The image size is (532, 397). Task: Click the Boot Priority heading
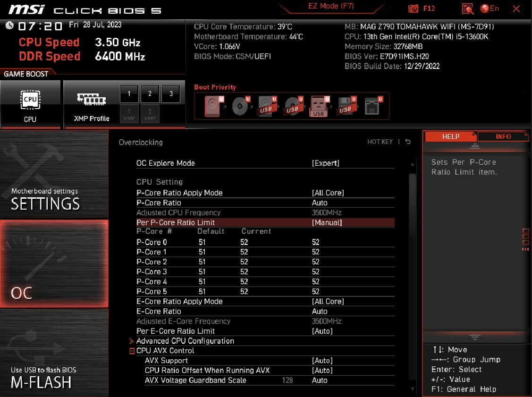pos(215,87)
